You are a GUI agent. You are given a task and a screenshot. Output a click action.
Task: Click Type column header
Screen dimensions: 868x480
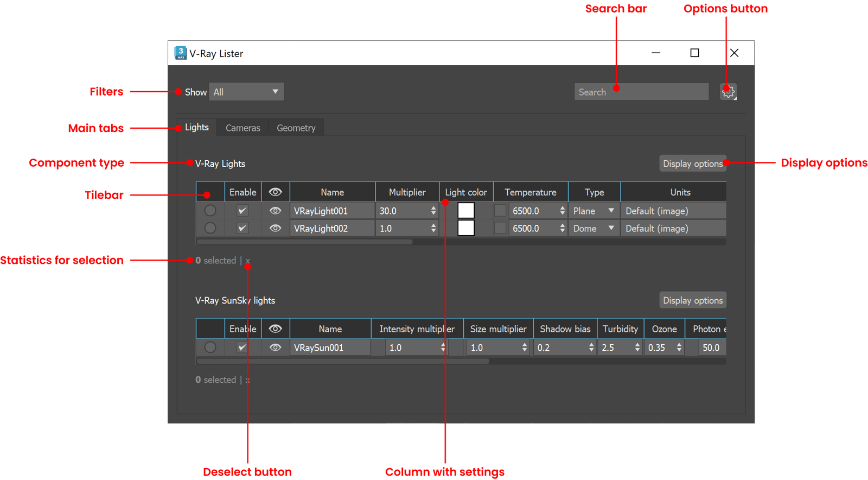click(594, 192)
